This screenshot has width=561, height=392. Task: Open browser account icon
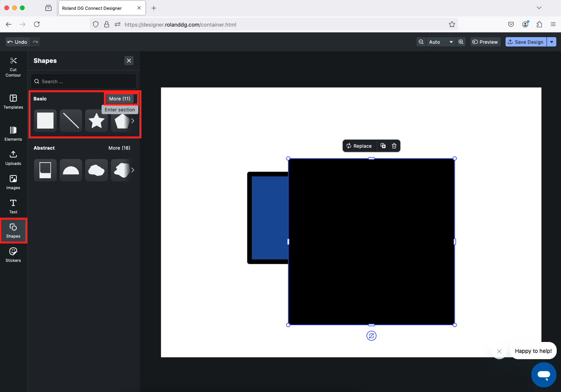(525, 24)
